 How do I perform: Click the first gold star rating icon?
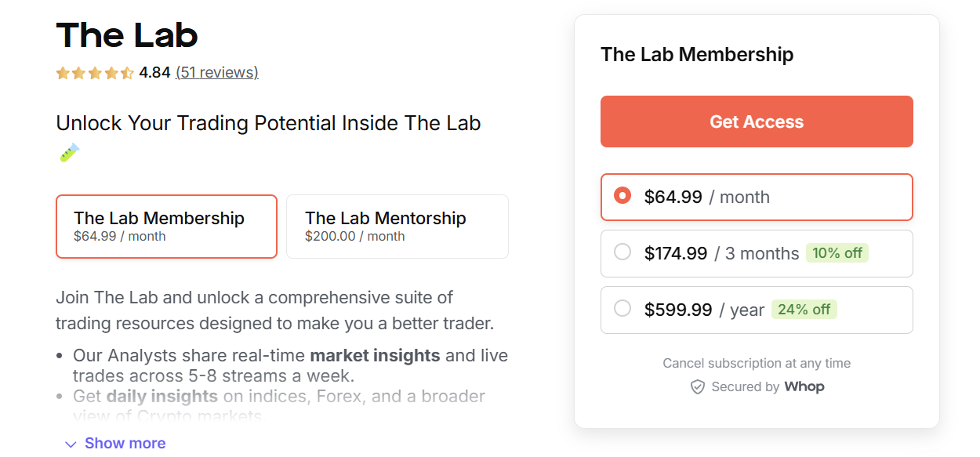click(62, 73)
